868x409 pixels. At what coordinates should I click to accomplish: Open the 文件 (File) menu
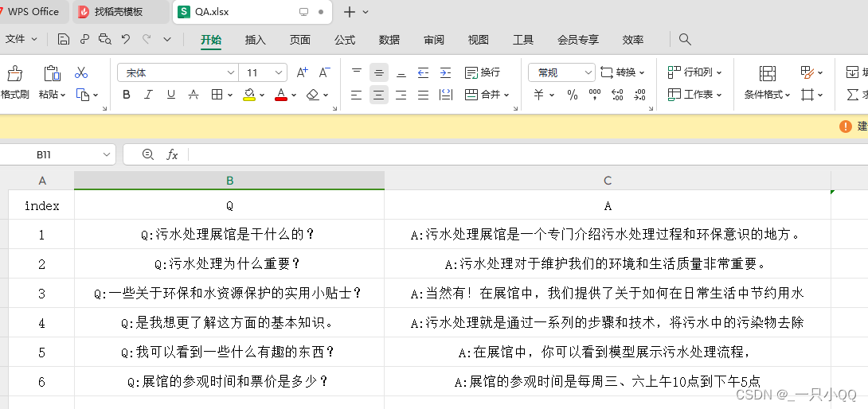click(21, 39)
